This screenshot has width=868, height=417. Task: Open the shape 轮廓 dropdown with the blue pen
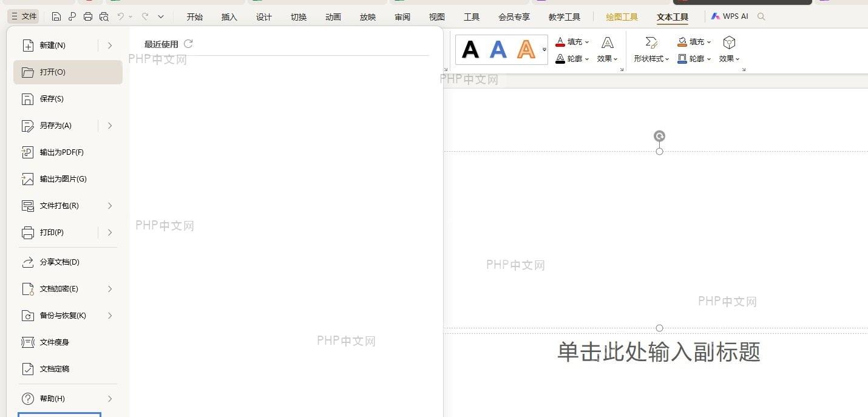click(x=694, y=59)
